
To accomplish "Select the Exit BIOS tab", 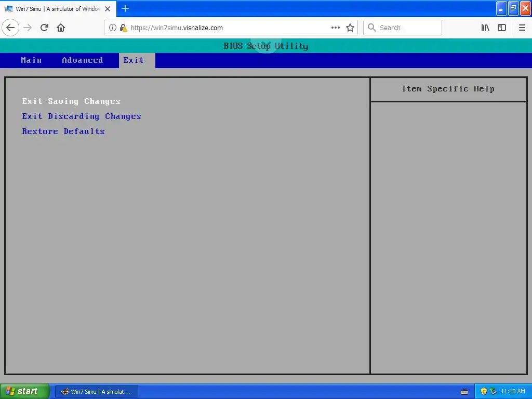I will [137, 60].
